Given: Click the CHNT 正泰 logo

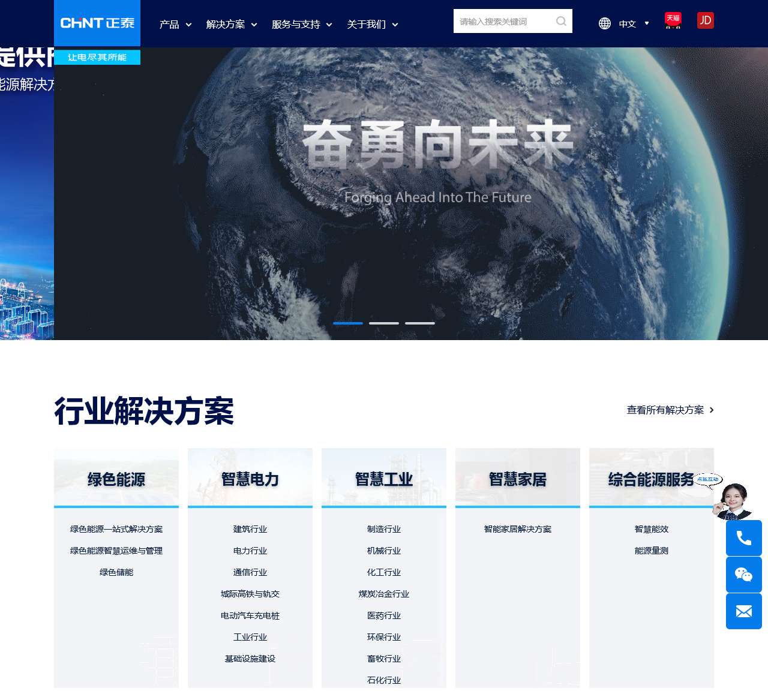Looking at the screenshot, I should click(x=97, y=23).
